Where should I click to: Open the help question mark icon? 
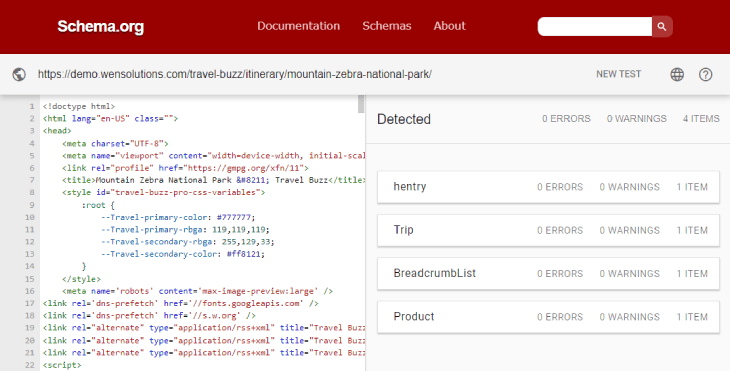point(705,74)
